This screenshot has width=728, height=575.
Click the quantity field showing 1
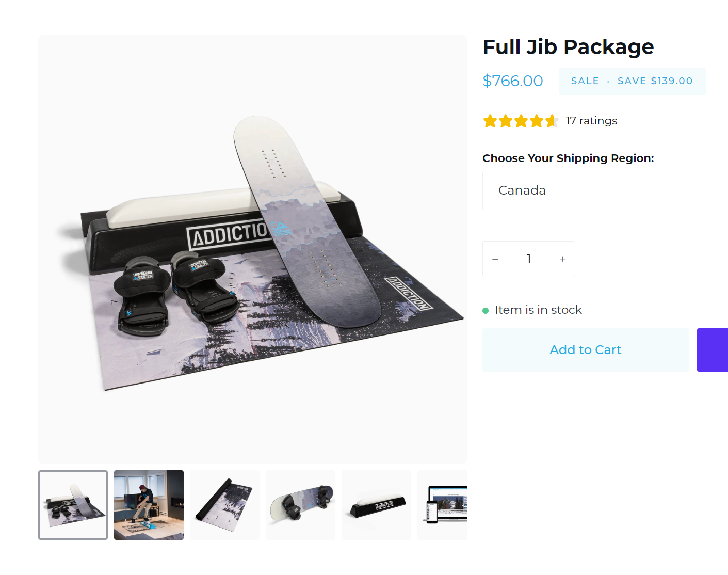pos(529,259)
